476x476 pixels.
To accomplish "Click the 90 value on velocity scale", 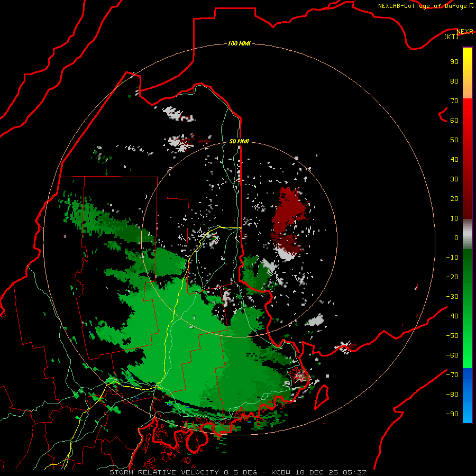I will [x=454, y=62].
